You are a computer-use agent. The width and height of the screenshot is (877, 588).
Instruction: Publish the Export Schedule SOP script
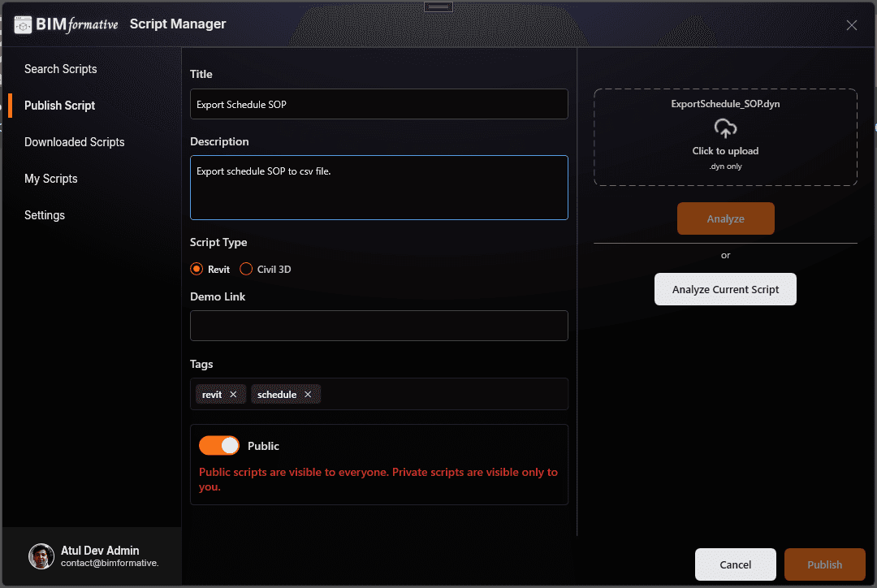[x=824, y=564]
